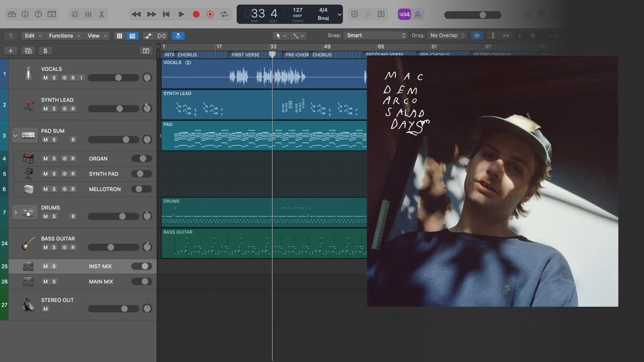The image size is (644, 362).
Task: Toggle the MELLOTRON track on/off switch
Action: click(141, 189)
